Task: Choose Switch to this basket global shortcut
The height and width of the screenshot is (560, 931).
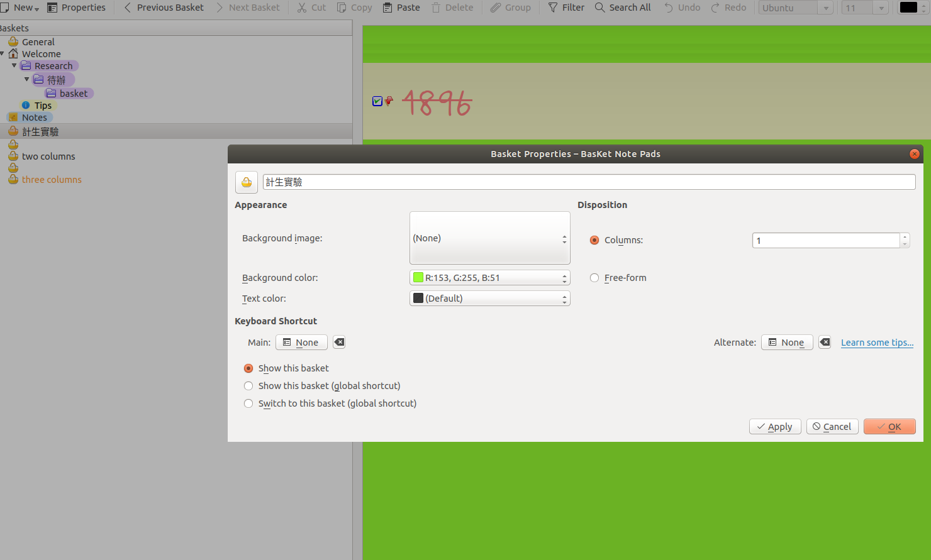Action: [x=248, y=404]
